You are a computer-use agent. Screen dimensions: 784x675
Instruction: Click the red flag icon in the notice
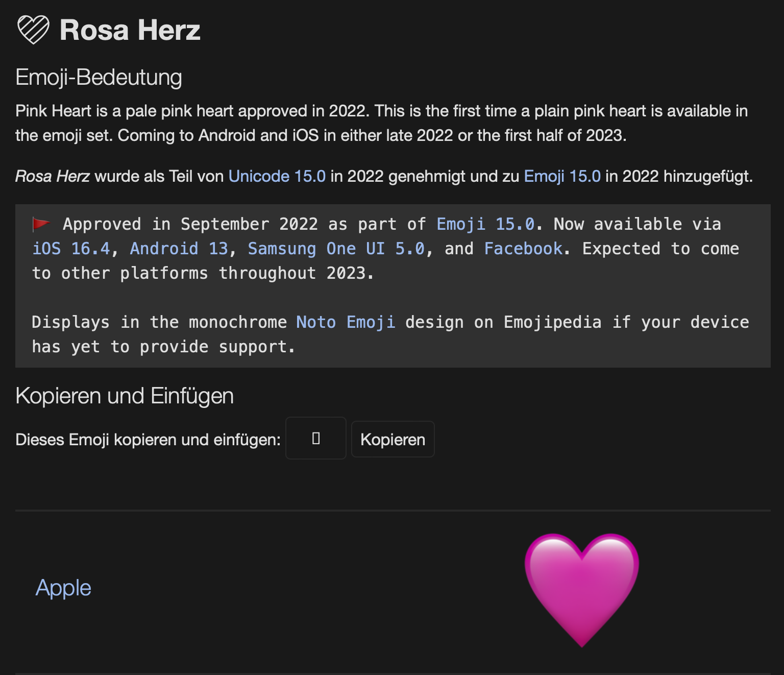pyautogui.click(x=41, y=224)
